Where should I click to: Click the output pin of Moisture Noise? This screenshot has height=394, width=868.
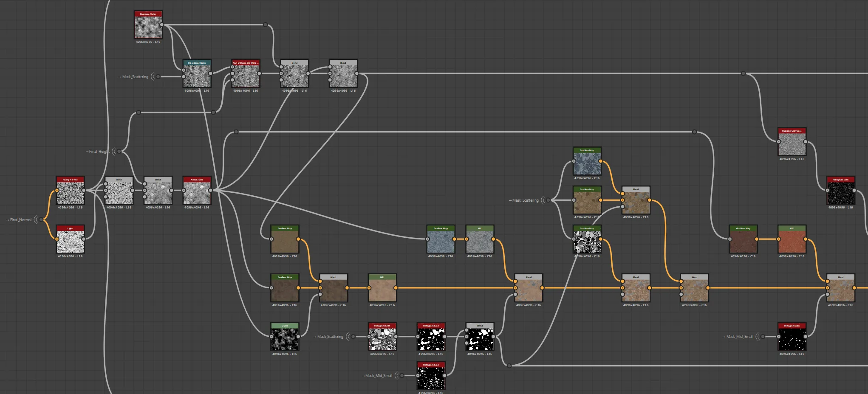pos(162,25)
